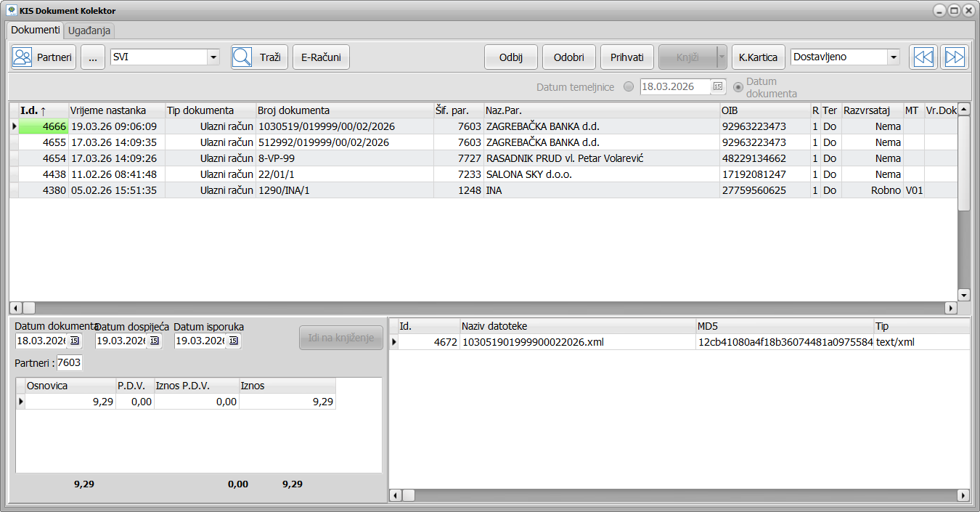Expand the Knjiži split-button arrow
The height and width of the screenshot is (512, 980).
point(722,57)
